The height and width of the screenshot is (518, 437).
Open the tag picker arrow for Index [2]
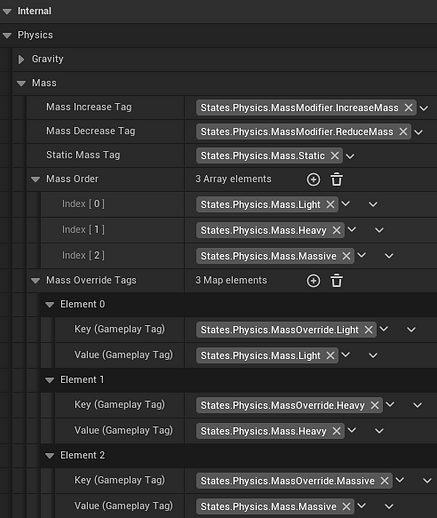coord(362,255)
